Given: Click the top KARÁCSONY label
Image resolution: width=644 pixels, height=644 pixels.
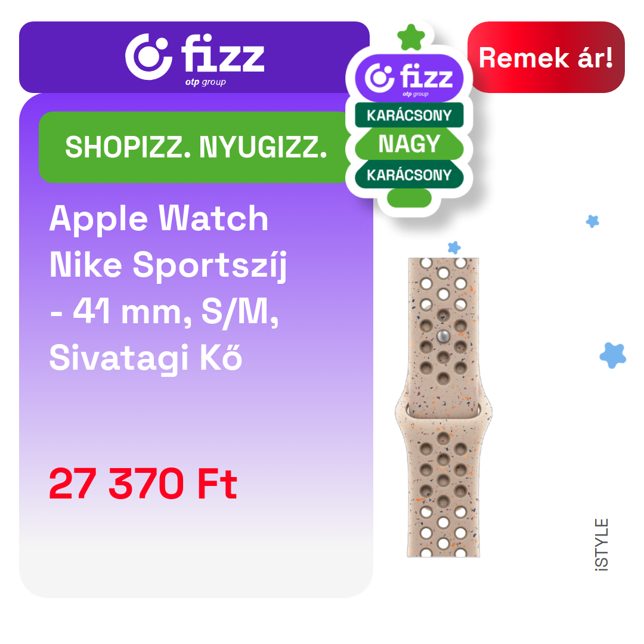Looking at the screenshot, I should pyautogui.click(x=409, y=115).
